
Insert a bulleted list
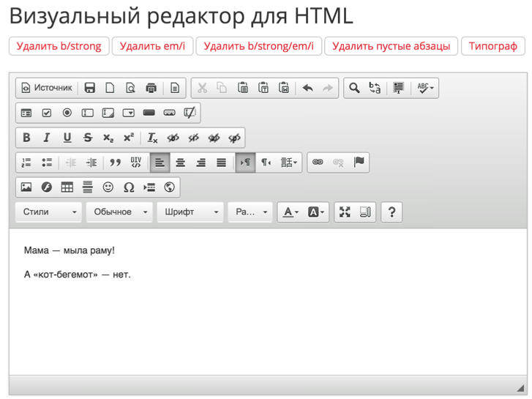[x=47, y=163]
